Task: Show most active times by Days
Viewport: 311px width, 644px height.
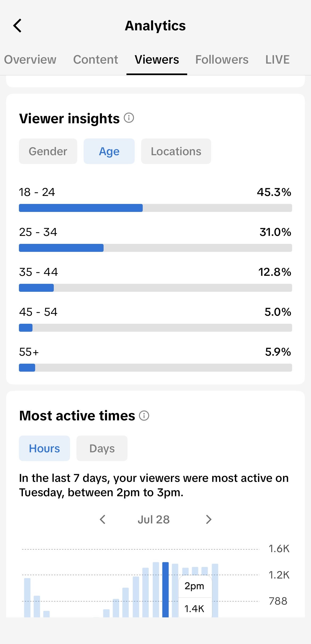Action: (x=102, y=448)
